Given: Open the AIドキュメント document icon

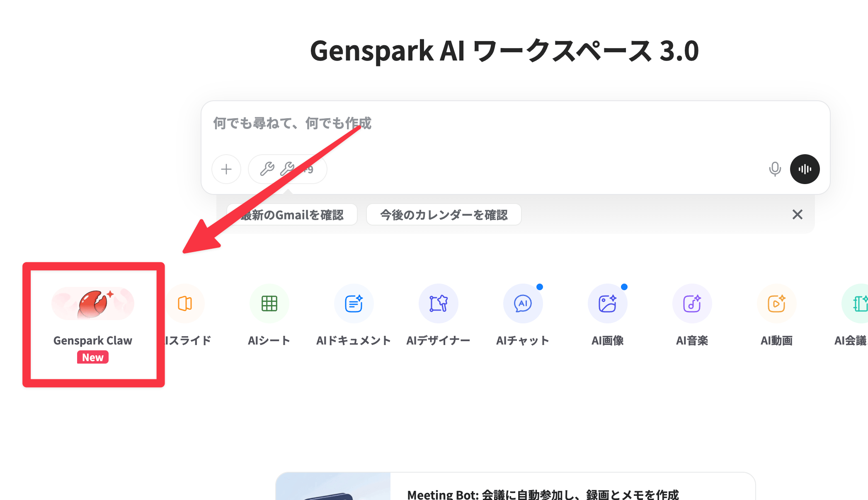Looking at the screenshot, I should point(354,304).
